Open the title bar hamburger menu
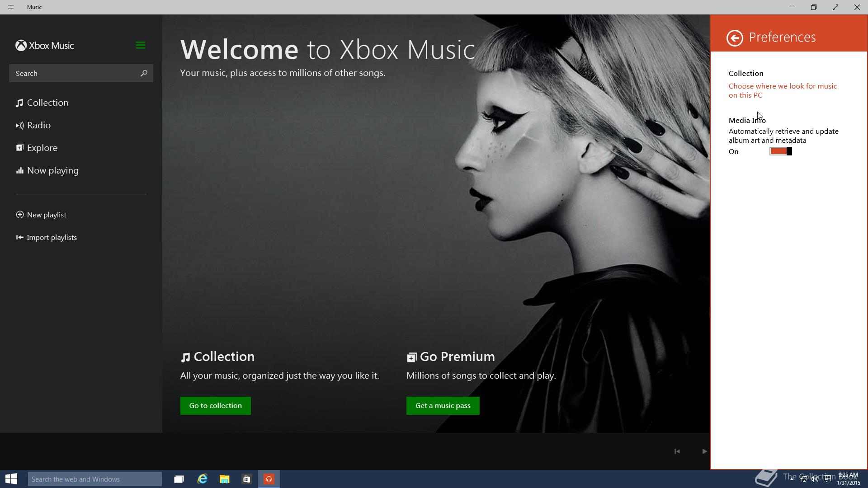Viewport: 868px width, 488px height. [11, 7]
